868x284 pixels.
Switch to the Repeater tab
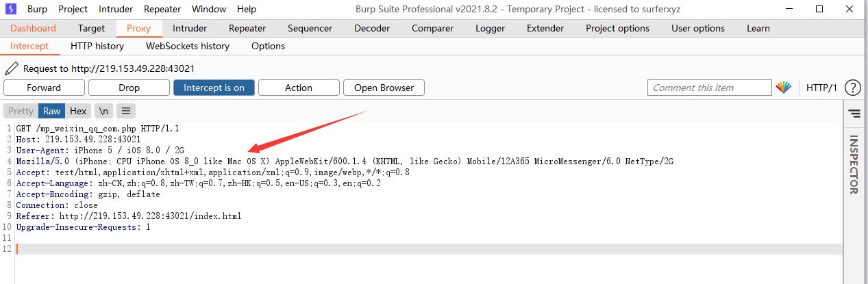pyautogui.click(x=247, y=28)
